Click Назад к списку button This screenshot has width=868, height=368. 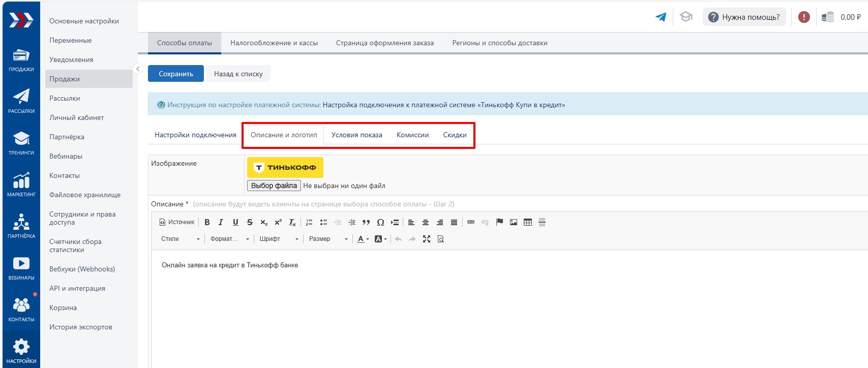click(238, 74)
